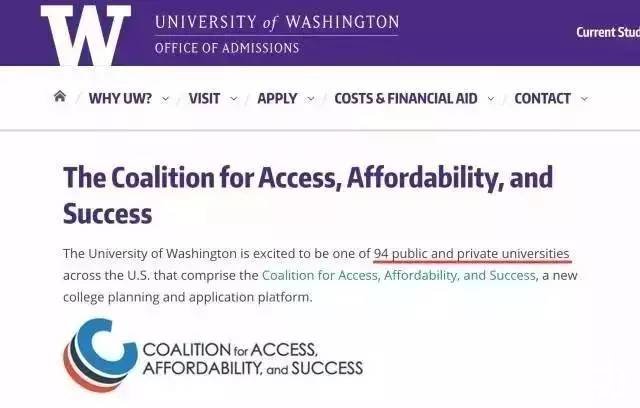Select the VISIT menu item
640x408 pixels.
[x=204, y=98]
